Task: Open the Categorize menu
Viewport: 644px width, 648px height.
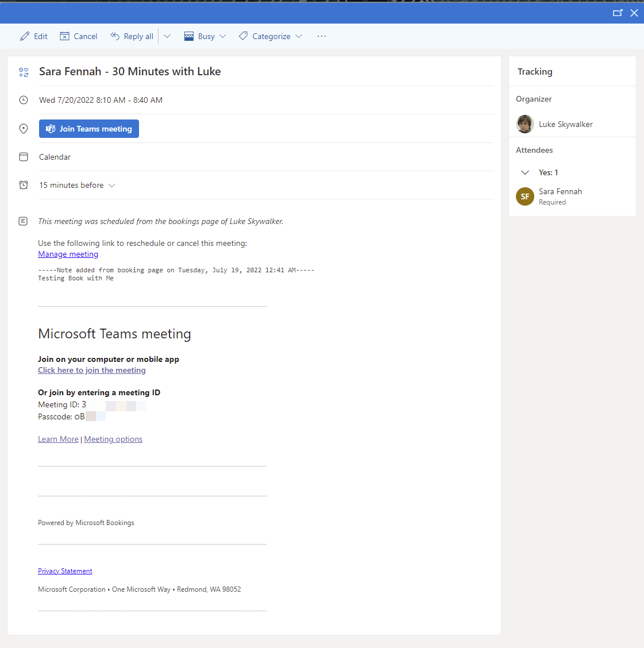Action: tap(271, 36)
